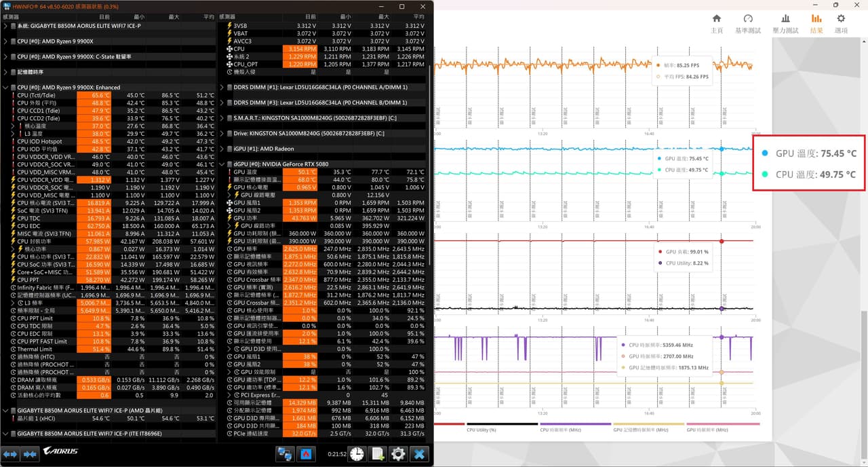Screen dimensions: 868x467
Task: Click the red flame sensor icon in HWiNFO toolbar
Action: tap(305, 454)
